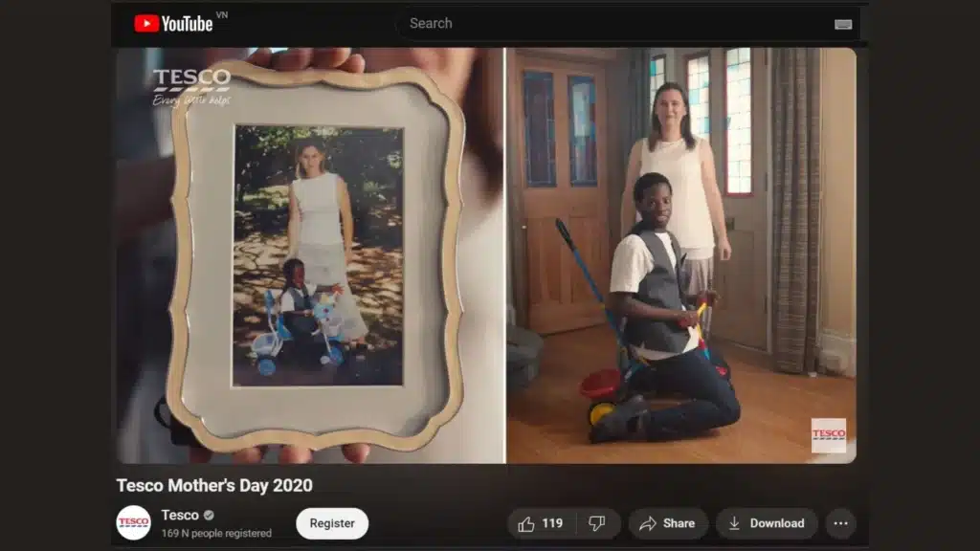This screenshot has height=551, width=980.
Task: Toggle Like on the video
Action: [534, 523]
